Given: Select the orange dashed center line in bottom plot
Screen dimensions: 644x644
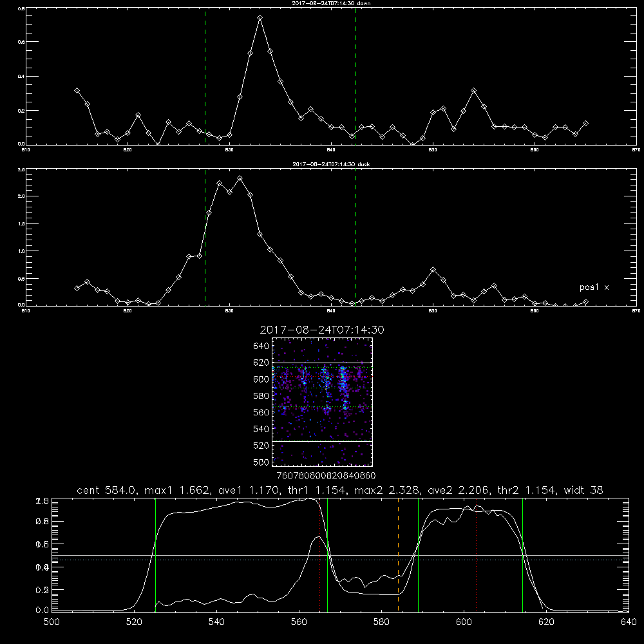Looking at the screenshot, I should click(398, 555).
